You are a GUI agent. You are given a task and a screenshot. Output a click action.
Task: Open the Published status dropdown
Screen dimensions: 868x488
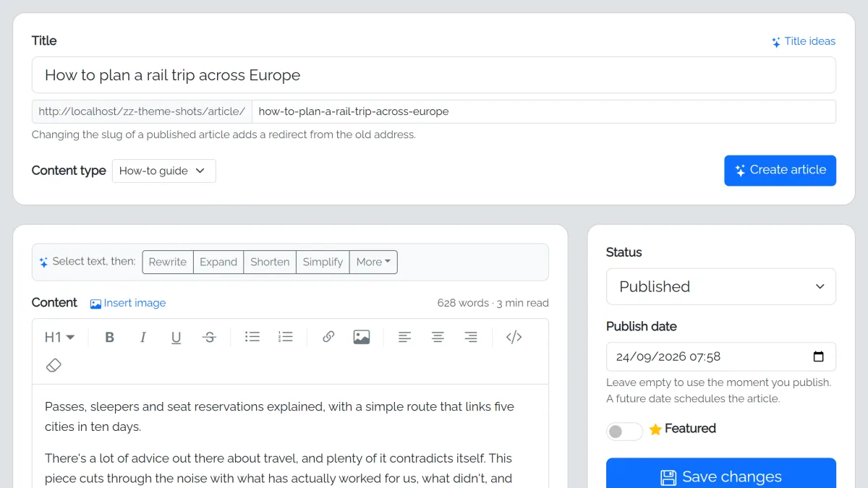(721, 286)
